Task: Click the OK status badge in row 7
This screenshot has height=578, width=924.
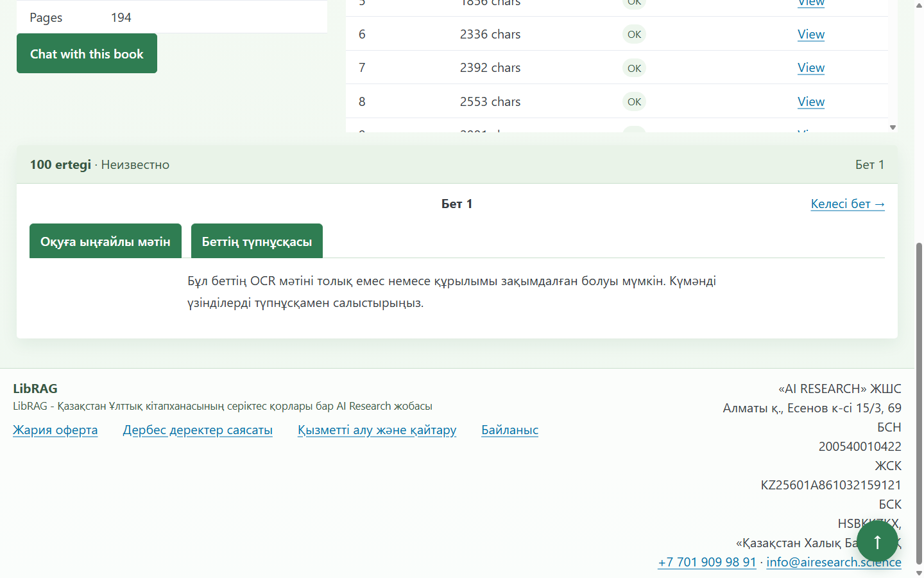Action: 634,68
